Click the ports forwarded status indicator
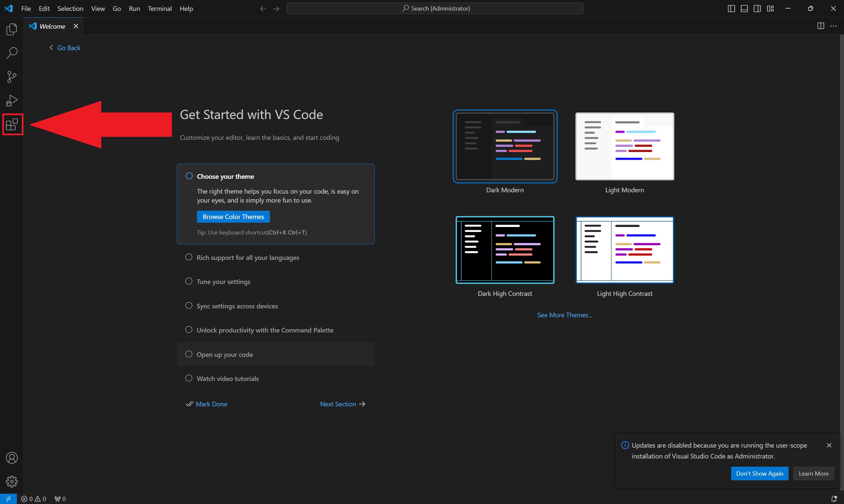 pyautogui.click(x=60, y=499)
